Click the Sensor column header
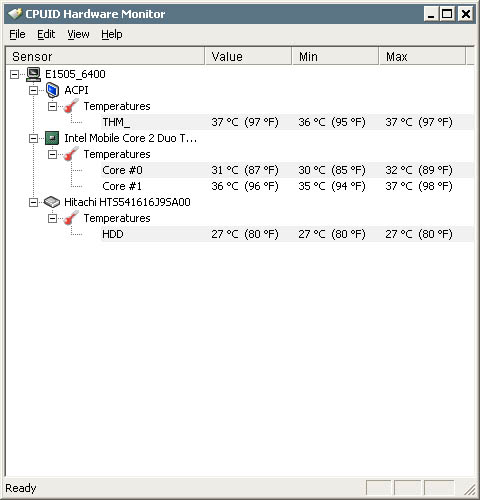The height and width of the screenshot is (500, 480). coord(105,56)
